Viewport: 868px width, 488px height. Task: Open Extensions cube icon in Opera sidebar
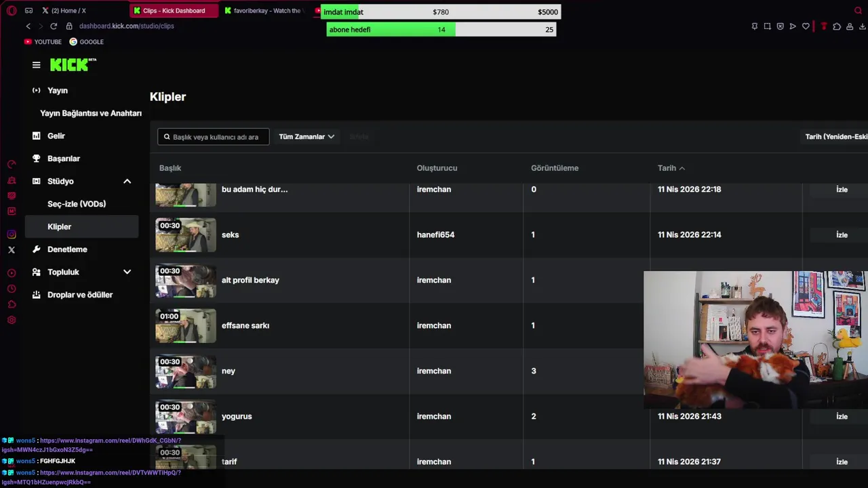pyautogui.click(x=12, y=304)
